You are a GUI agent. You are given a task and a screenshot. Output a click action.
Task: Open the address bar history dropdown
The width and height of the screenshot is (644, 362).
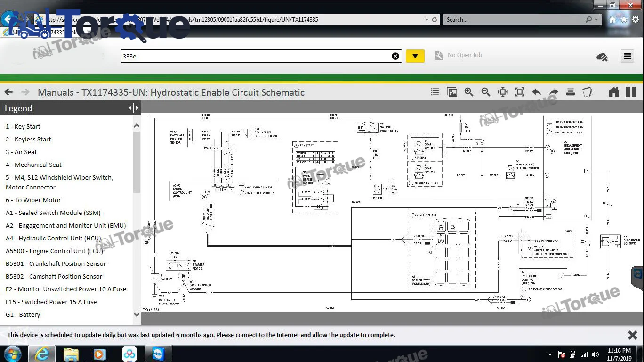point(427,20)
